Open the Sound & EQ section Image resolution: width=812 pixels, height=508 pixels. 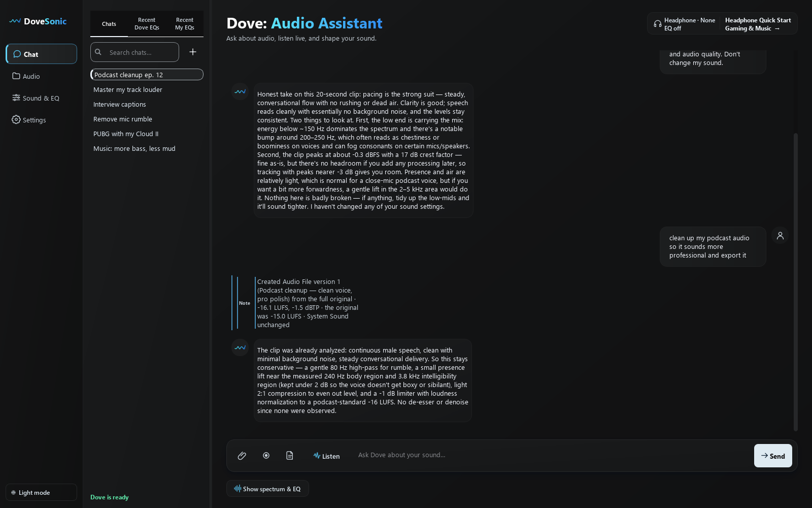coord(42,98)
